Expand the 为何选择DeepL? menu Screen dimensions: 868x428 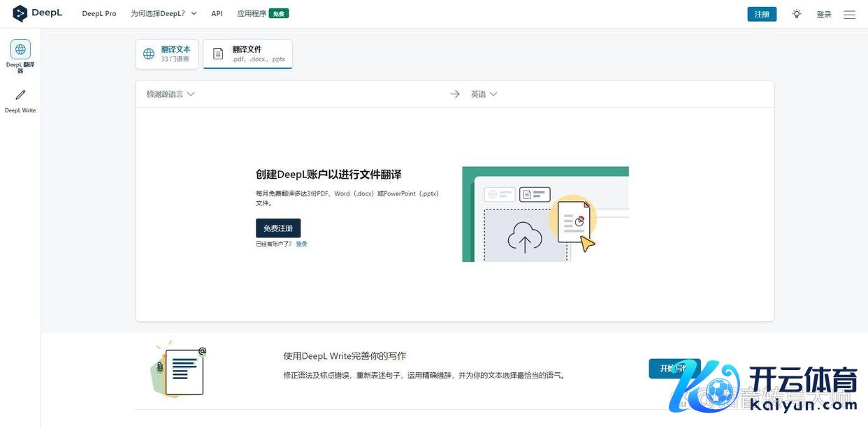click(164, 14)
